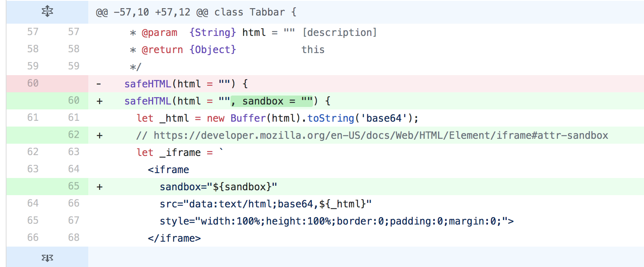
Task: Click new line number 65 beside the sandbox attribute
Action: click(74, 186)
